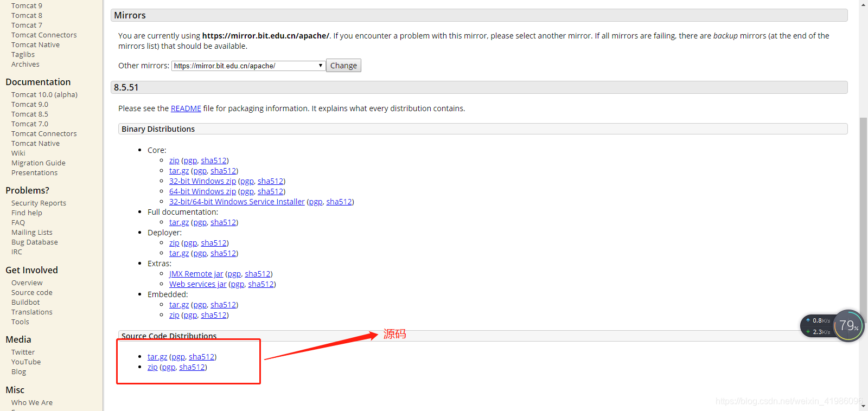This screenshot has width=868, height=411.
Task: Open Tomcat 8.5 documentation
Action: pyautogui.click(x=30, y=114)
